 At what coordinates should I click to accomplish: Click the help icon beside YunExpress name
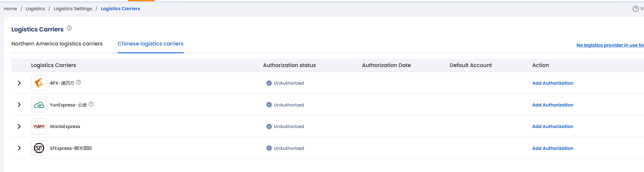click(91, 104)
